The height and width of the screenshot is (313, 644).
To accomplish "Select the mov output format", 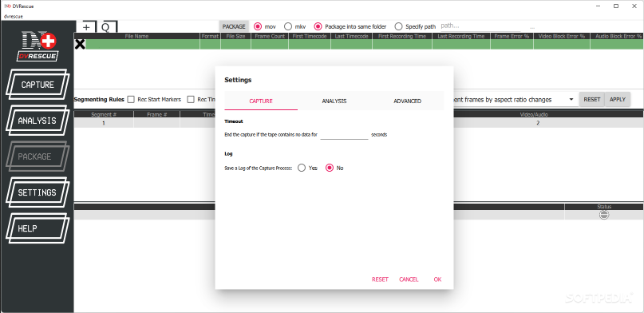I will point(258,26).
